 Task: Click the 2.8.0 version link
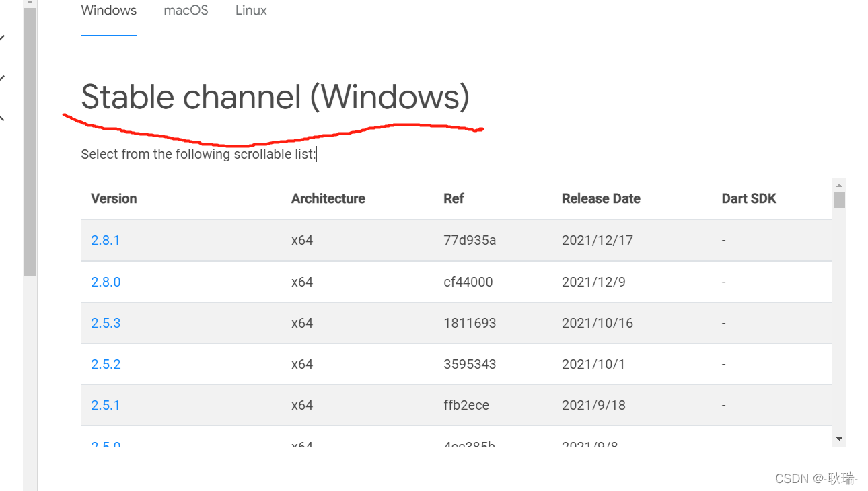(106, 282)
